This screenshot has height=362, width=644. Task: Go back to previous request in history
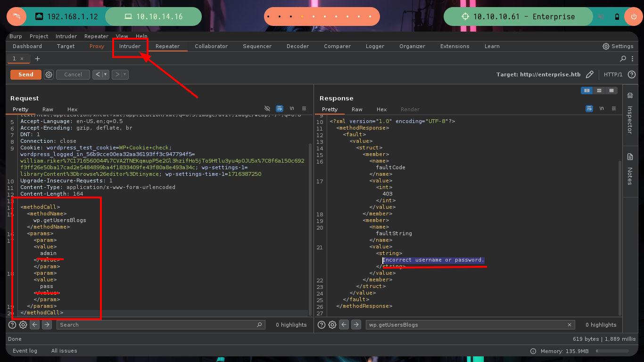coord(97,74)
